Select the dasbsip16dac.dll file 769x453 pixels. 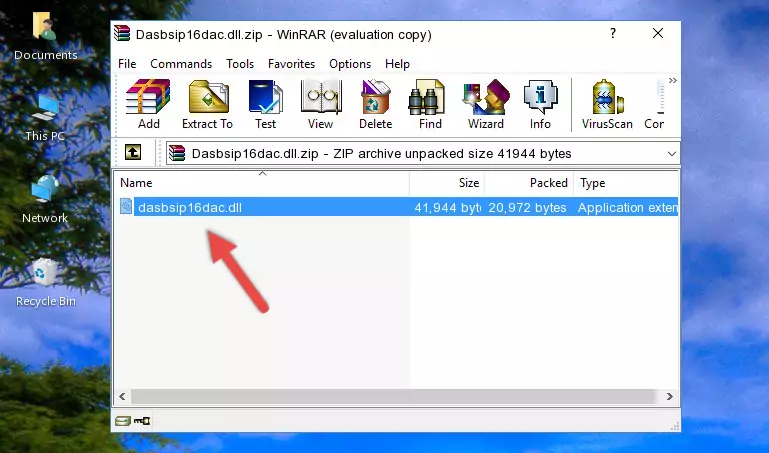pos(397,207)
